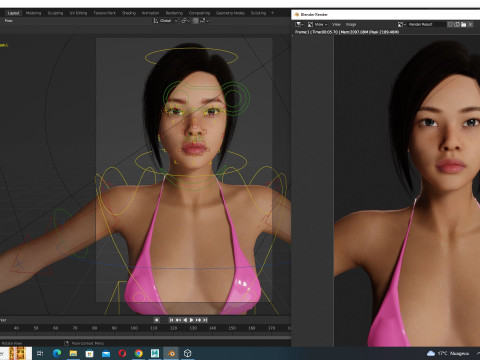
Task: Open the View menu in Render window
Action: click(x=336, y=24)
